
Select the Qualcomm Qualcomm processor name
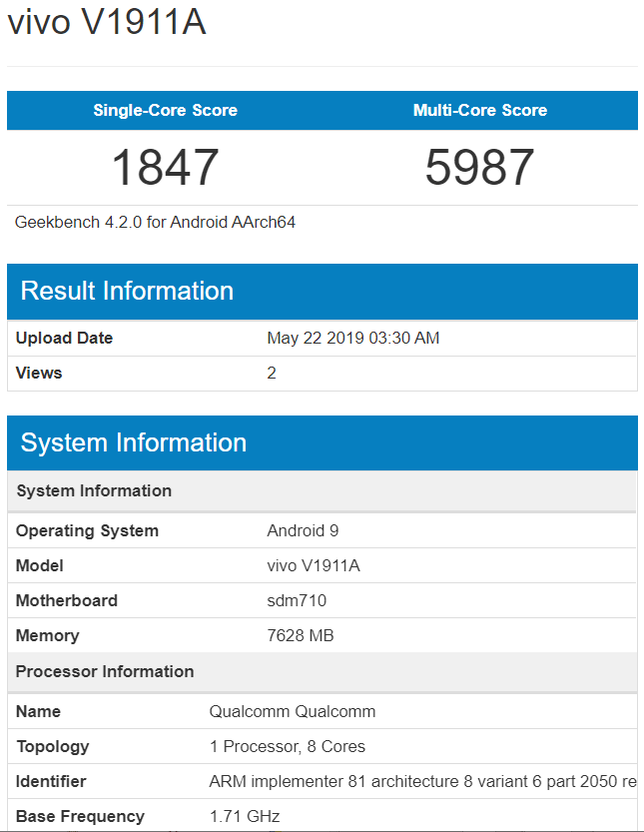(x=293, y=711)
